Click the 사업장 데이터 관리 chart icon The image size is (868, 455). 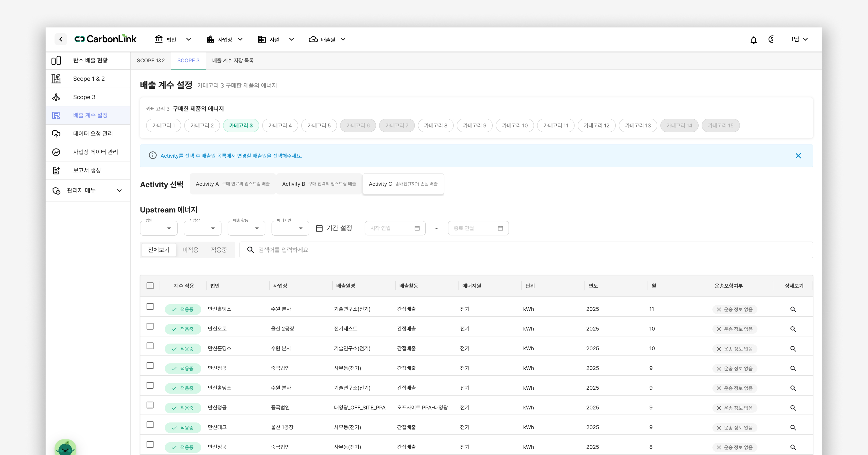pos(56,152)
